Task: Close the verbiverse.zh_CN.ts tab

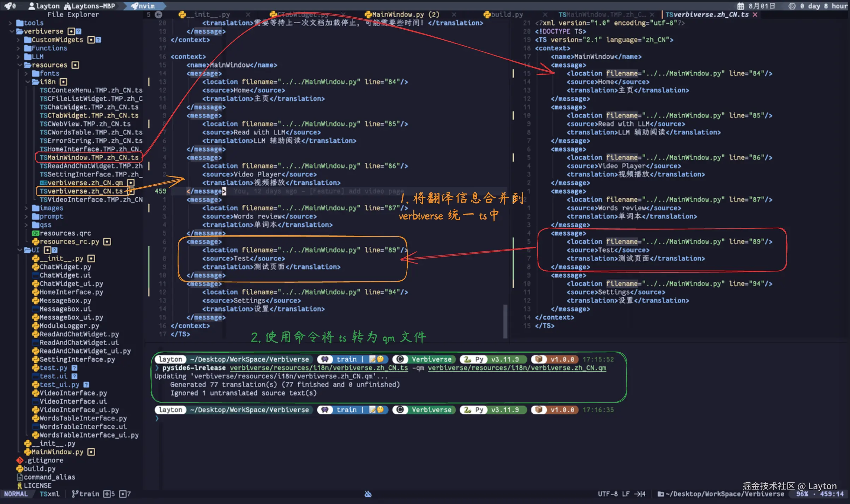Action: point(755,14)
